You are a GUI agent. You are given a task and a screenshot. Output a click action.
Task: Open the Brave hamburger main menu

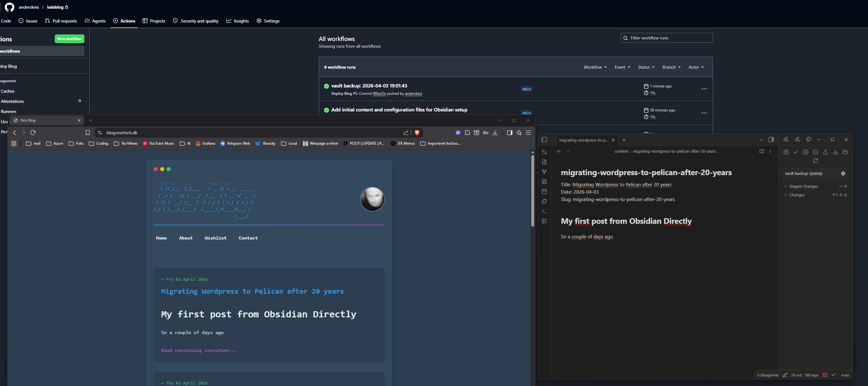coord(528,133)
